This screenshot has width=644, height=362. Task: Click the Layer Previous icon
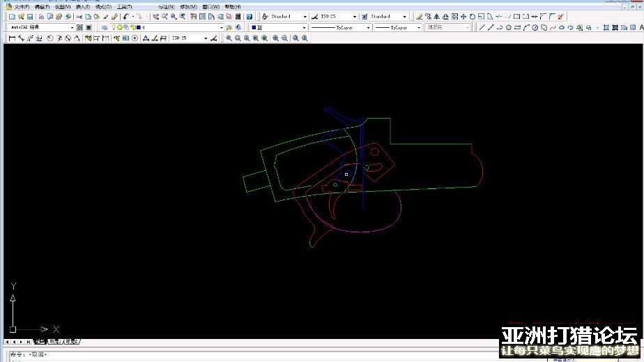coord(238,27)
